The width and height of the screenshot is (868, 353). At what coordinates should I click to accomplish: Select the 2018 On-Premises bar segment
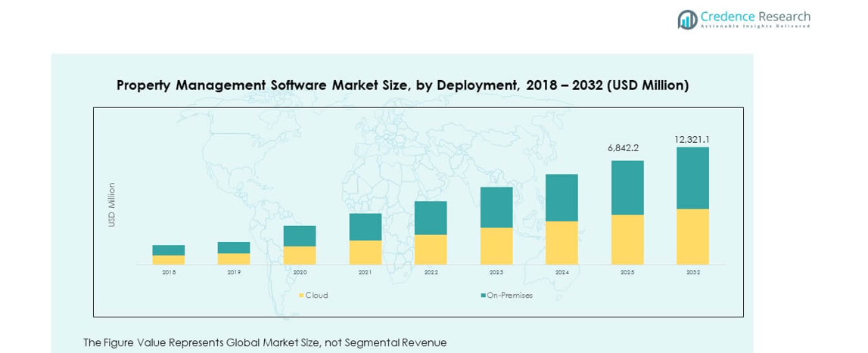[169, 250]
